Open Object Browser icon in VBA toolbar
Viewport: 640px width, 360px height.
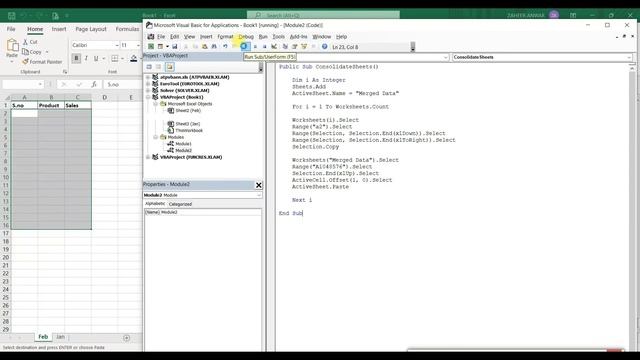pos(304,47)
